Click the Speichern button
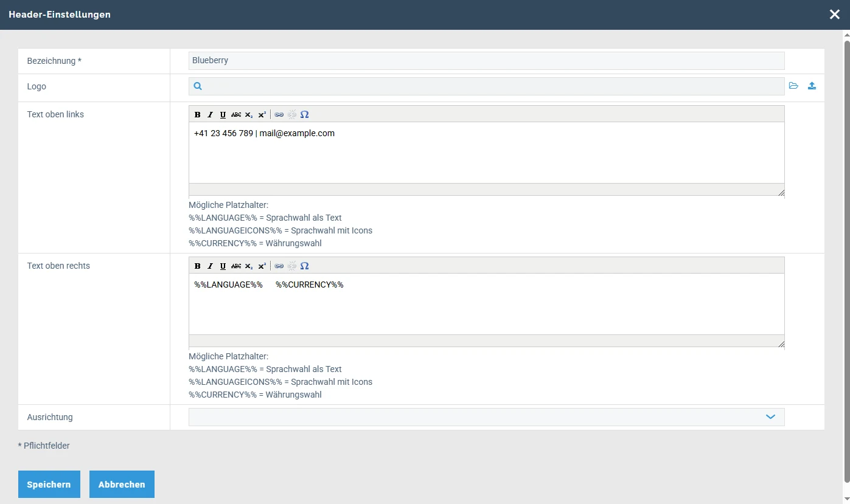 [49, 485]
